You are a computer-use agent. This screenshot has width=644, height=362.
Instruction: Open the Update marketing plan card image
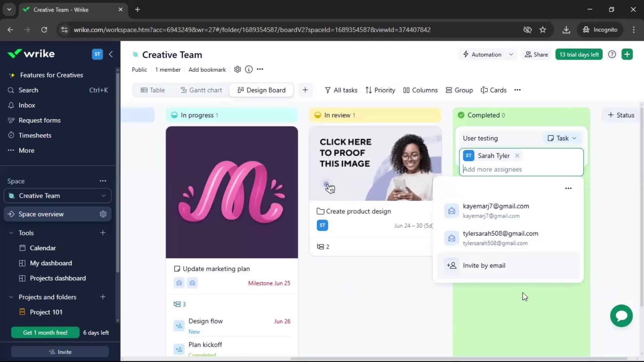click(x=232, y=192)
